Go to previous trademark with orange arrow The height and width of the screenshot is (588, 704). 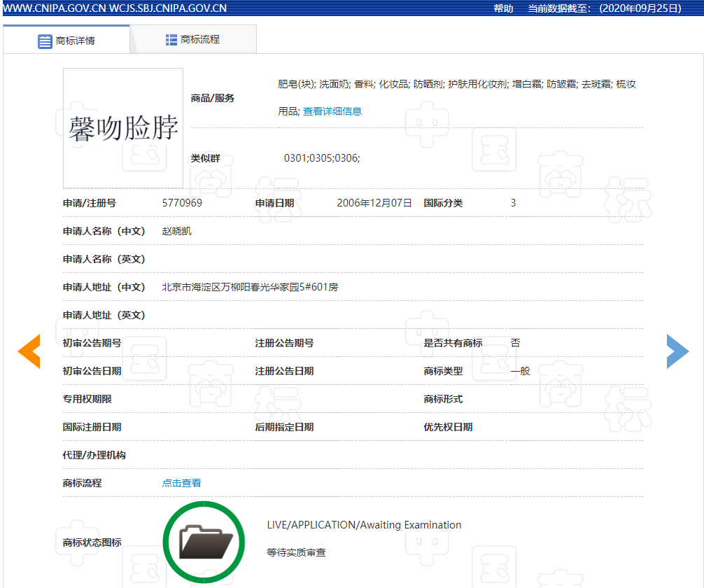tap(29, 351)
